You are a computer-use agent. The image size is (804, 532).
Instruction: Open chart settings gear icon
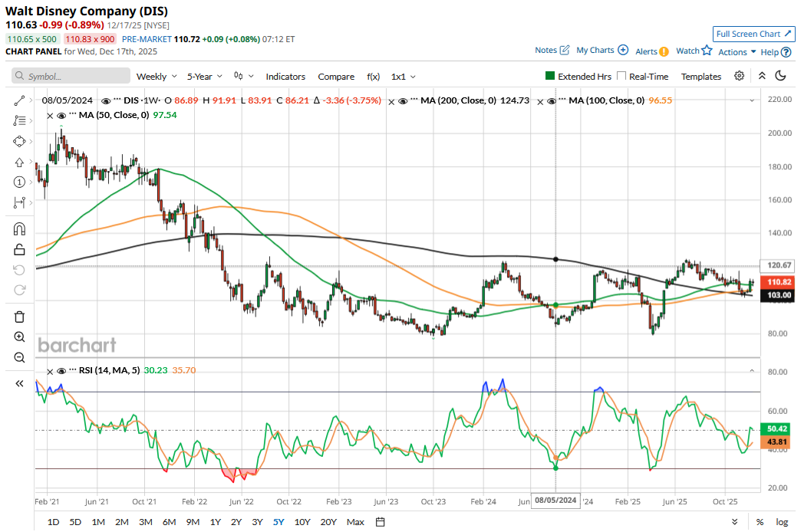pos(739,76)
